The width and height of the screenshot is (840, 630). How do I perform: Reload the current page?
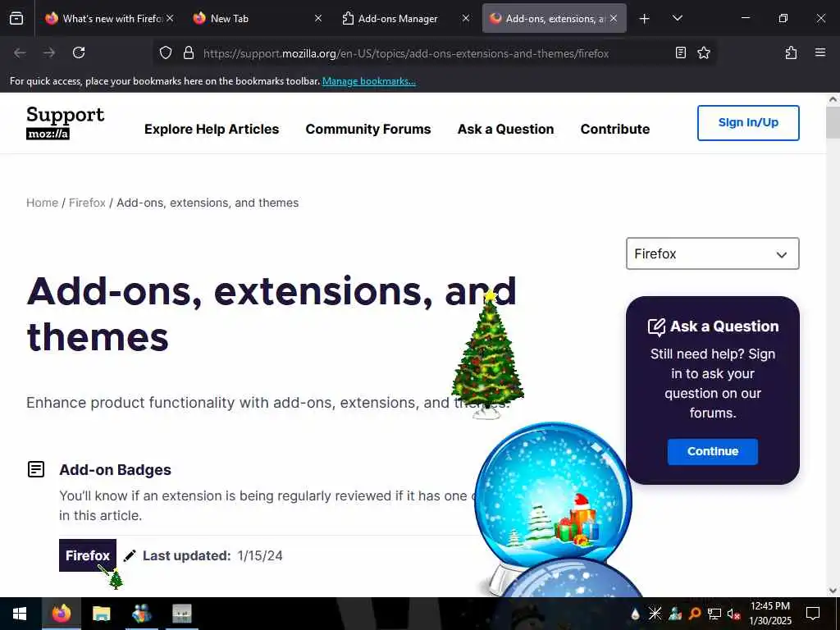coord(79,53)
